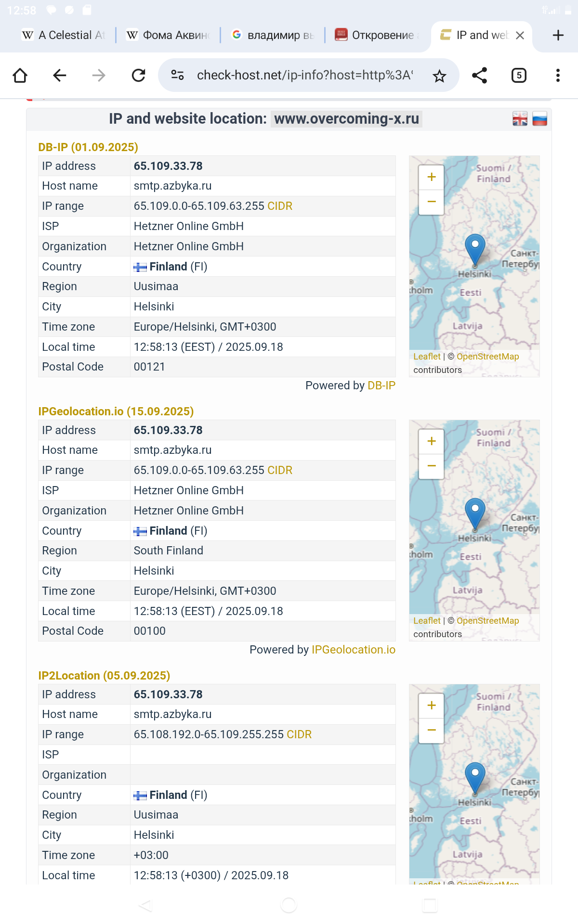Tap the Android recent apps square
The image size is (578, 924).
click(x=430, y=905)
